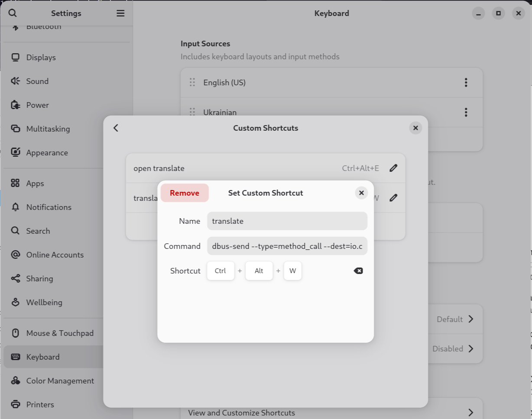The height and width of the screenshot is (419, 532).
Task: Open options menu for Ukrainian input source
Action: (x=466, y=113)
